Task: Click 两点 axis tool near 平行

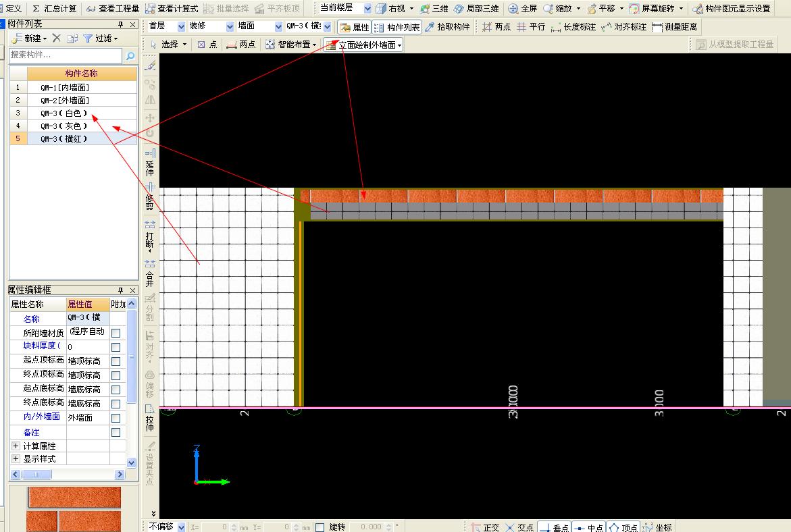Action: [x=496, y=27]
